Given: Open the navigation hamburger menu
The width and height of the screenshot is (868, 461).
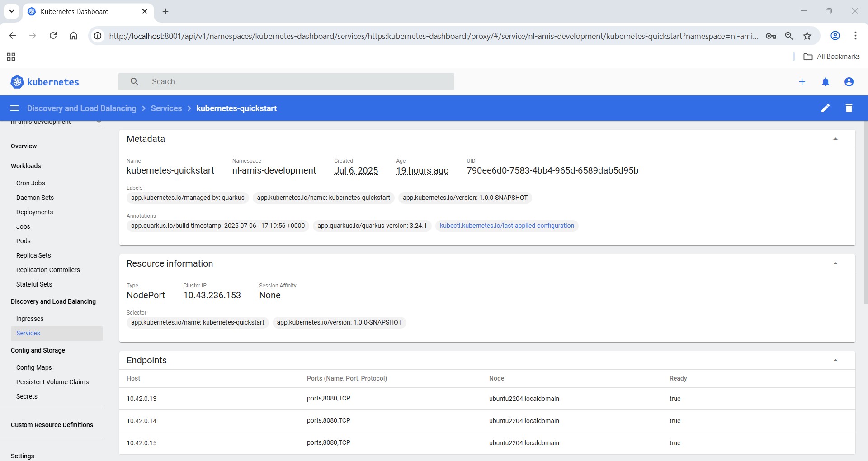Looking at the screenshot, I should pos(14,108).
